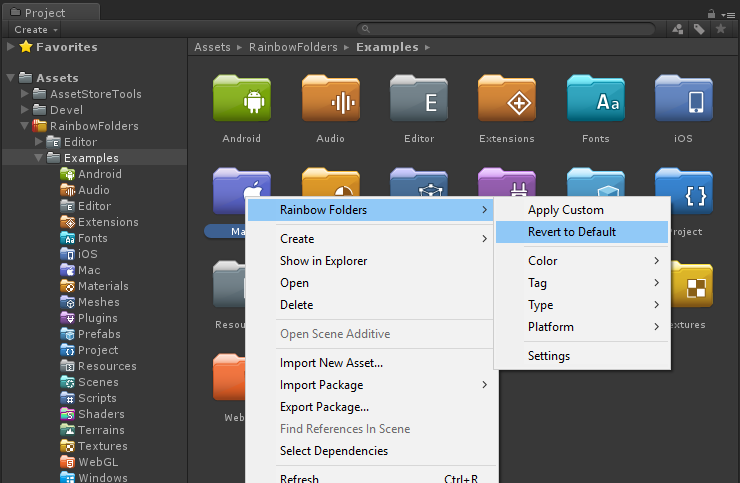This screenshot has height=483, width=740.
Task: Open the Audio folder in the grid
Action: [x=331, y=98]
